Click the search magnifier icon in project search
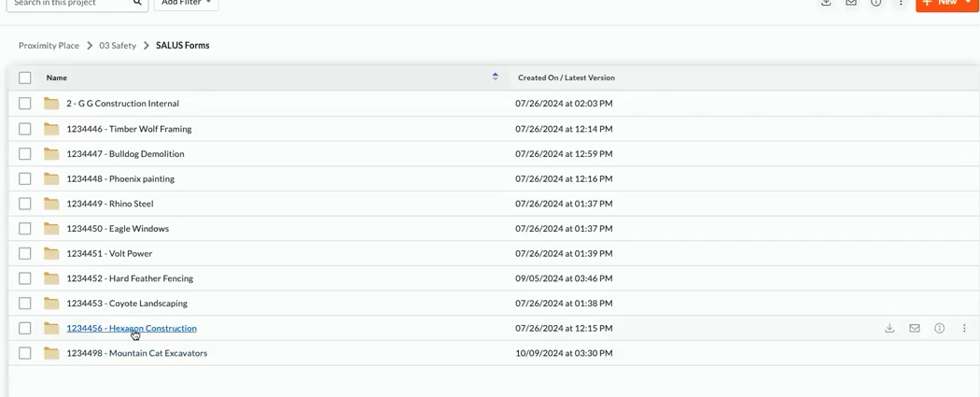Image resolution: width=980 pixels, height=397 pixels. pyautogui.click(x=137, y=3)
